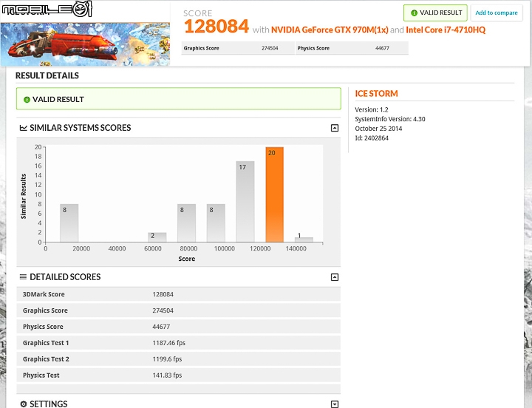Click the list icon beside Detailed Scores
This screenshot has height=408, width=532.
click(23, 277)
